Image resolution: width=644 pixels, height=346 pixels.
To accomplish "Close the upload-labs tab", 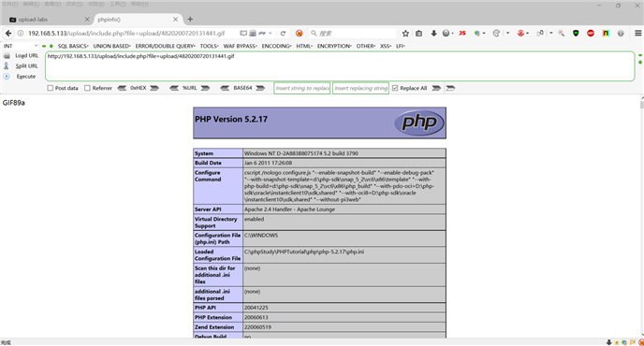I will click(x=87, y=20).
